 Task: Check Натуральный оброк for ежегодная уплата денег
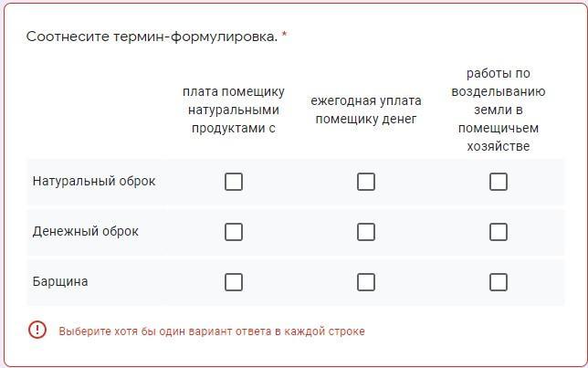tap(366, 182)
